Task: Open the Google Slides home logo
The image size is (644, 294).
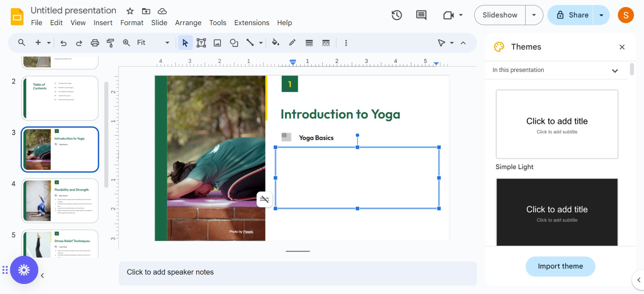Action: point(17,16)
